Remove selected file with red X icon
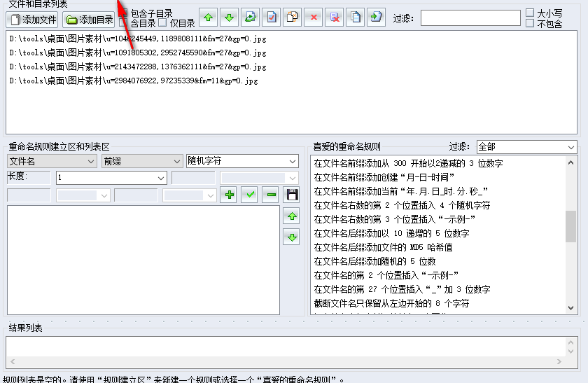Image resolution: width=588 pixels, height=383 pixels. (314, 18)
